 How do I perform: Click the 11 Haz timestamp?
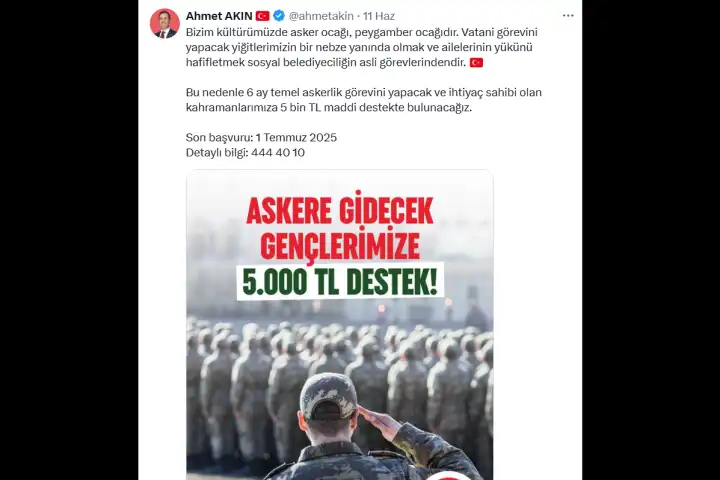(x=379, y=16)
